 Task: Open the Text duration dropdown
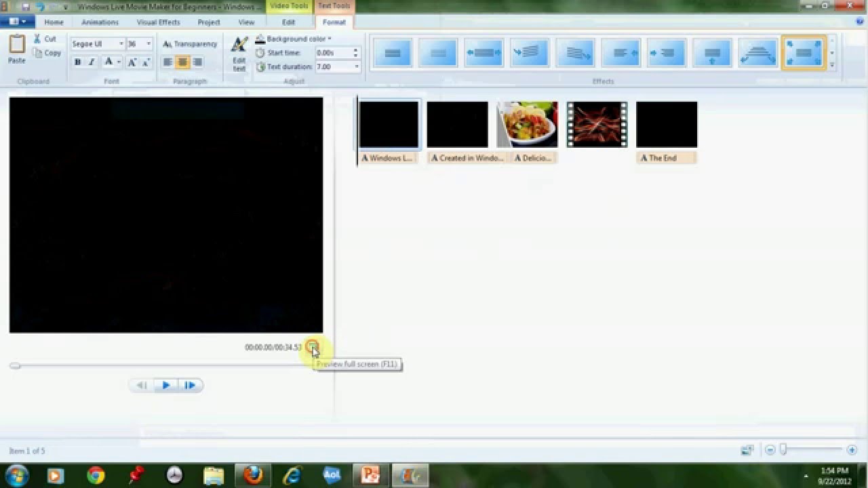tap(357, 66)
